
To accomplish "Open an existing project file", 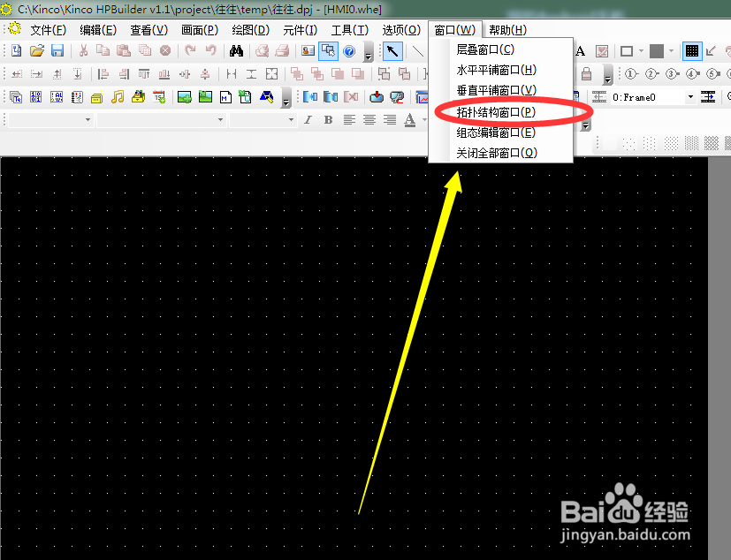I will (37, 51).
